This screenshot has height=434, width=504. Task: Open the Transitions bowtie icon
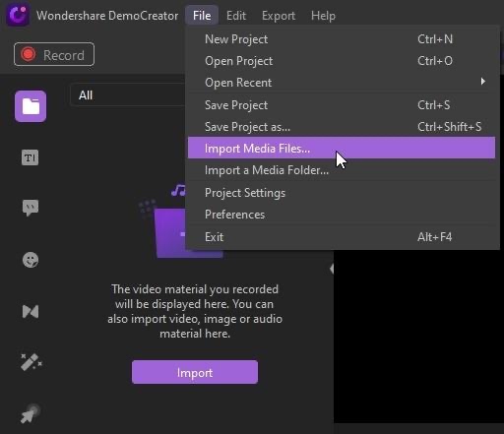(31, 312)
